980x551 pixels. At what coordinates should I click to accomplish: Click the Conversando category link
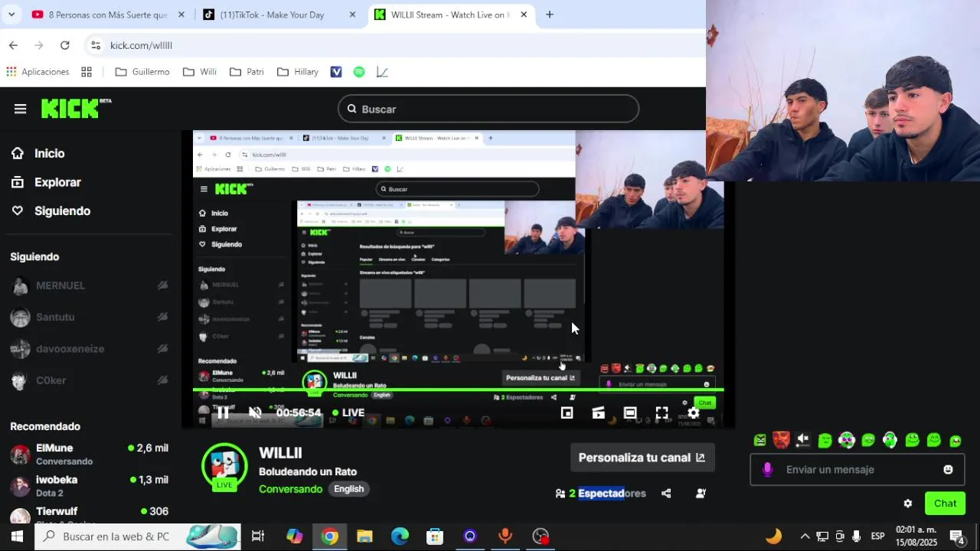tap(290, 489)
